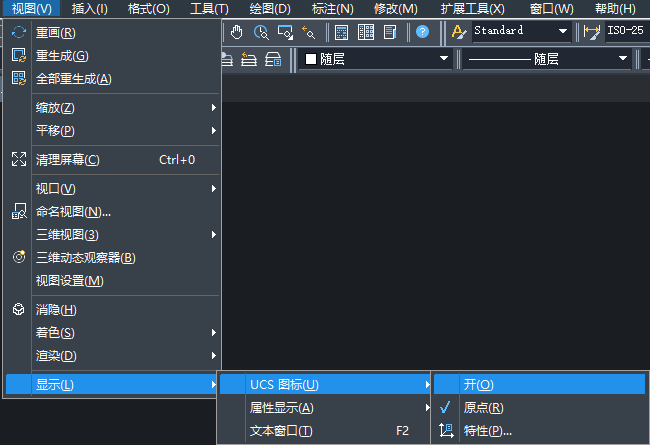Select the Pan hand tool

[x=237, y=32]
